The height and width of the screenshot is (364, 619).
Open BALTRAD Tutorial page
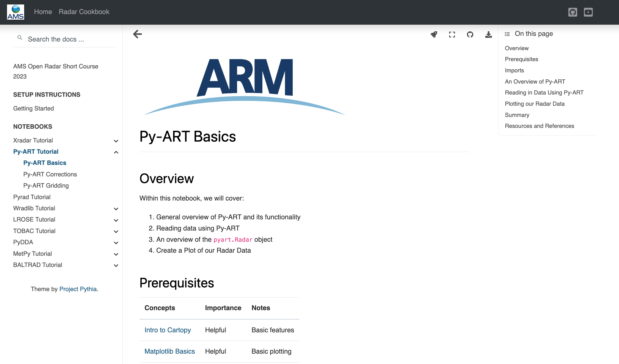click(x=38, y=265)
